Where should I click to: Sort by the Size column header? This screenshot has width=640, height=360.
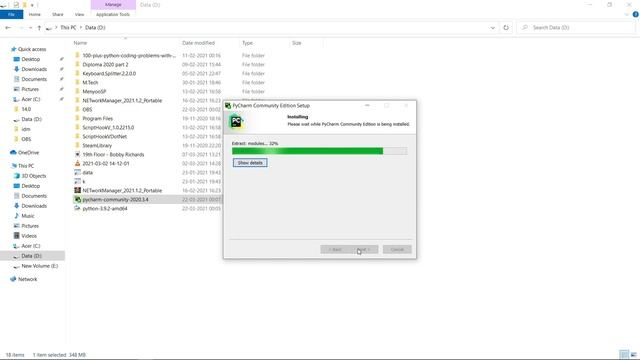pyautogui.click(x=297, y=43)
